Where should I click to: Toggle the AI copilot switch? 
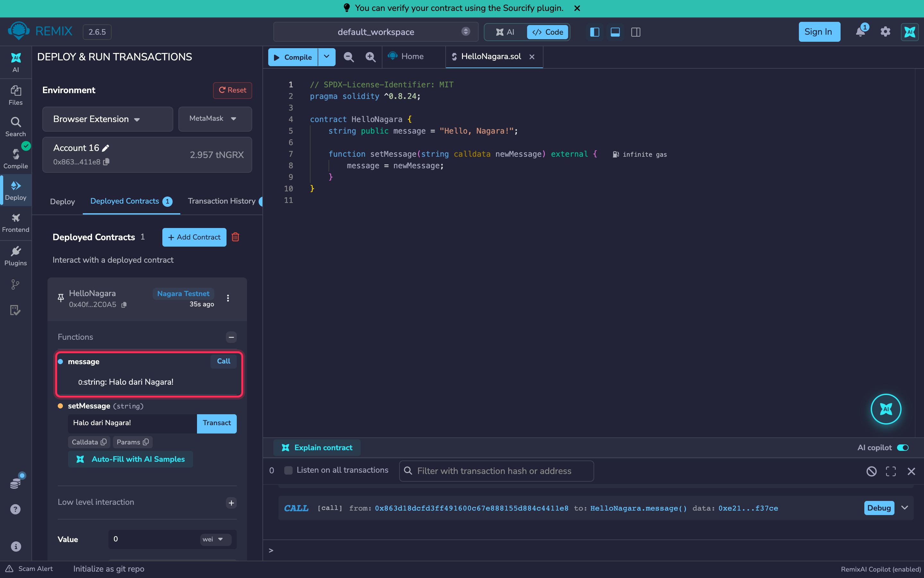[903, 448]
